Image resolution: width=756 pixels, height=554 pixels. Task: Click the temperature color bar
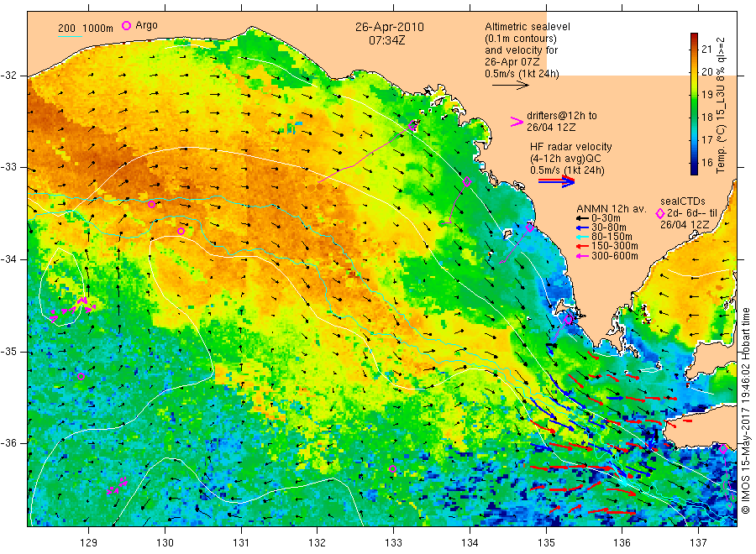[694, 103]
